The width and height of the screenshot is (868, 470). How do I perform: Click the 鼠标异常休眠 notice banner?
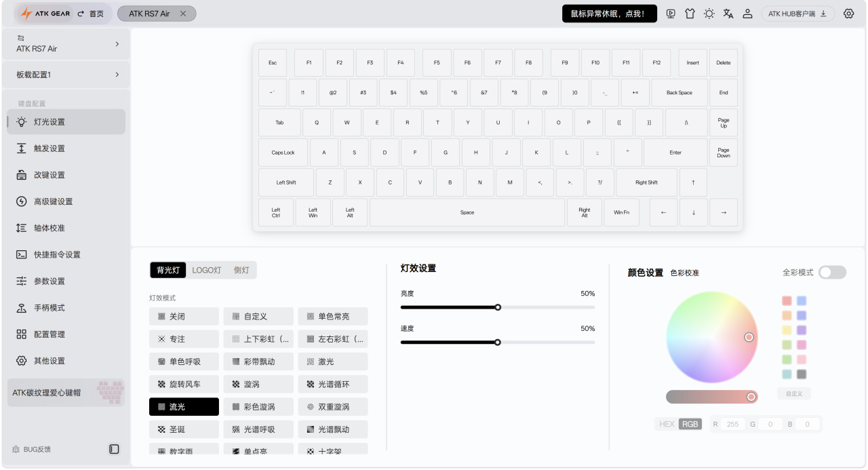[x=610, y=14]
